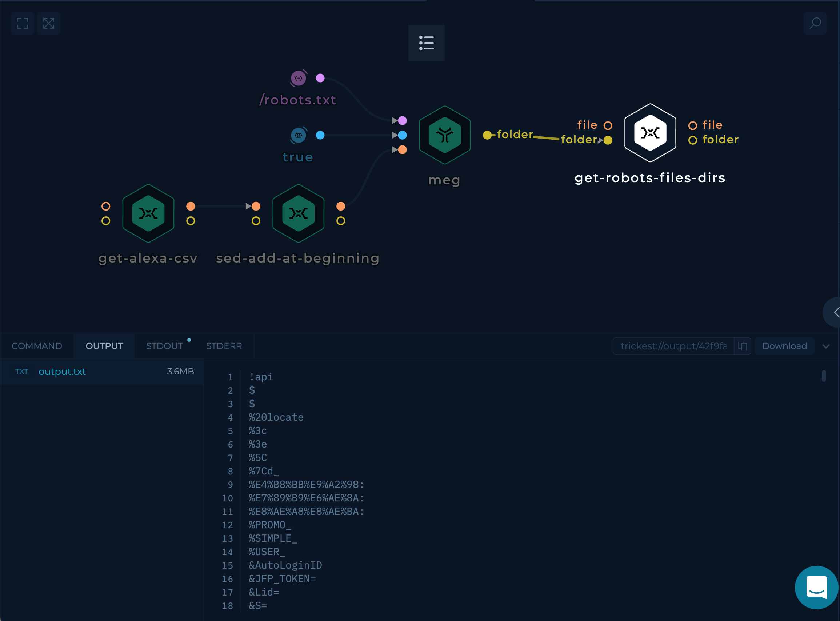Click the Download button
This screenshot has width=840, height=621.
click(x=784, y=346)
